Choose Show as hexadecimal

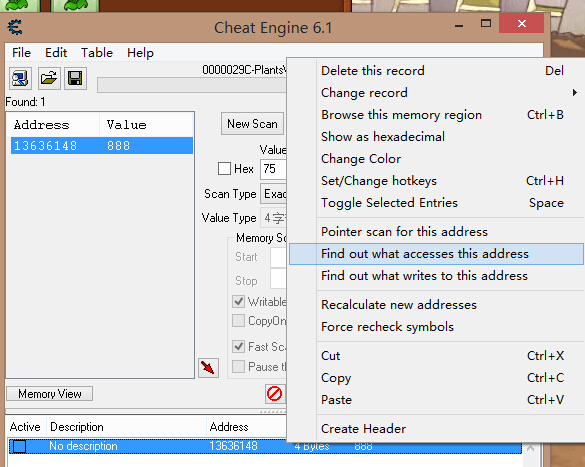click(x=436, y=137)
